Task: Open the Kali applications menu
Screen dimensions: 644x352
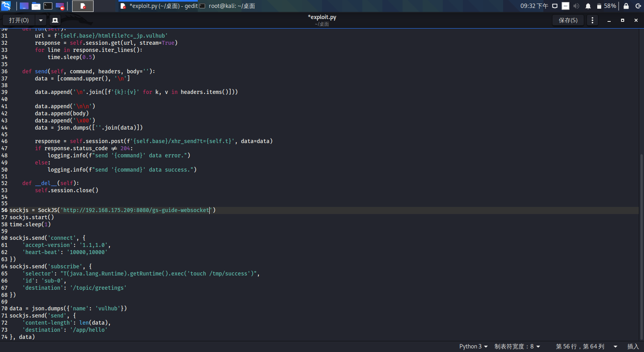Action: click(6, 6)
